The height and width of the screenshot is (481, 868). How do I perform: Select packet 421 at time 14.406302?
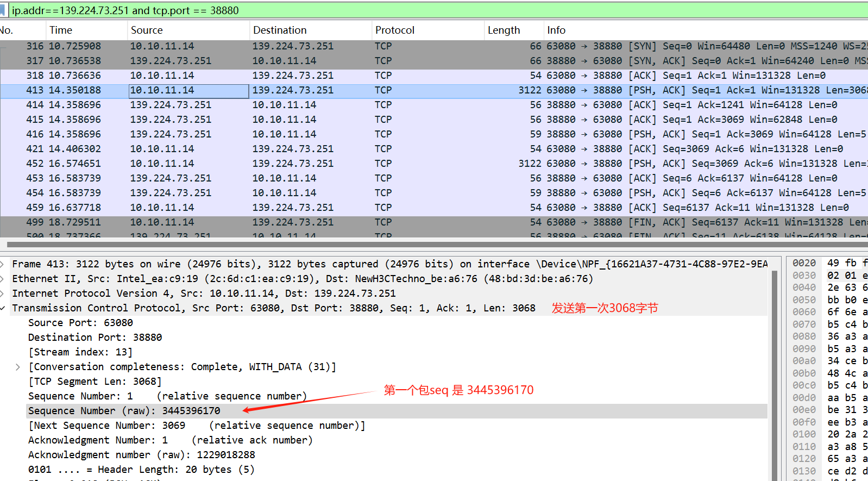434,149
